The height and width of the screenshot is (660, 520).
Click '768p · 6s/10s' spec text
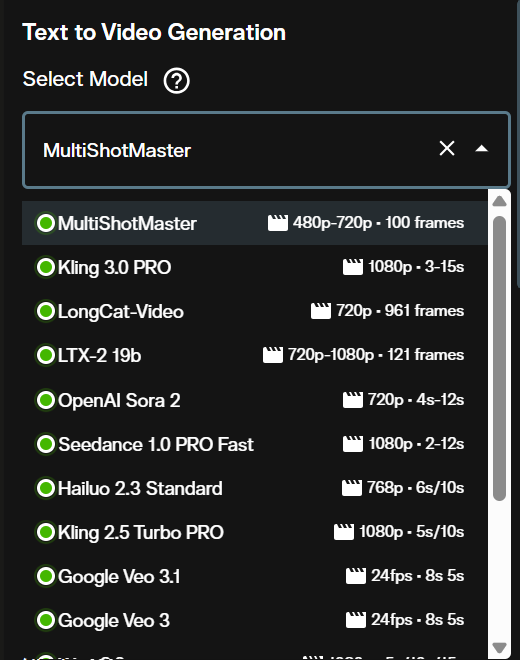coord(416,488)
